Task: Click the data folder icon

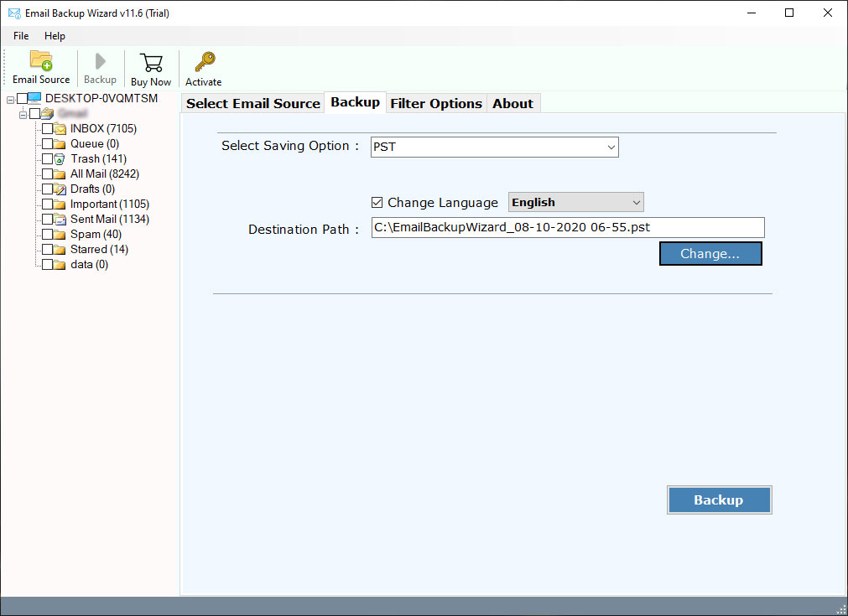Action: point(60,265)
